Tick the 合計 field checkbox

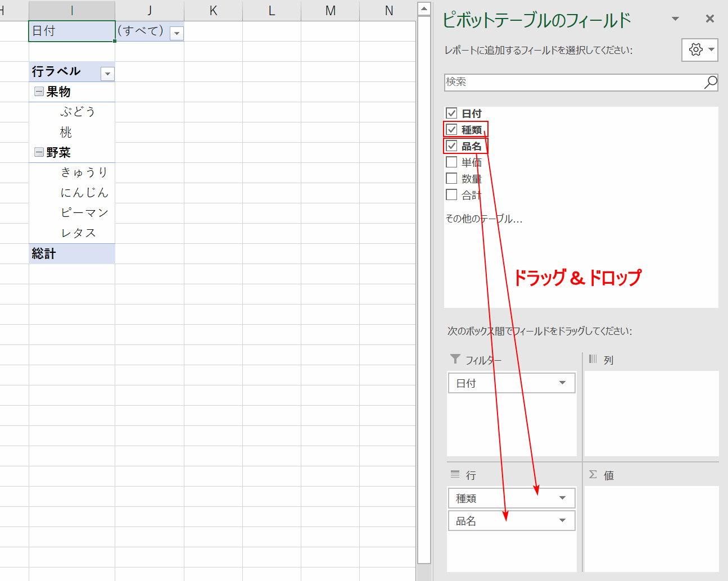tap(451, 195)
